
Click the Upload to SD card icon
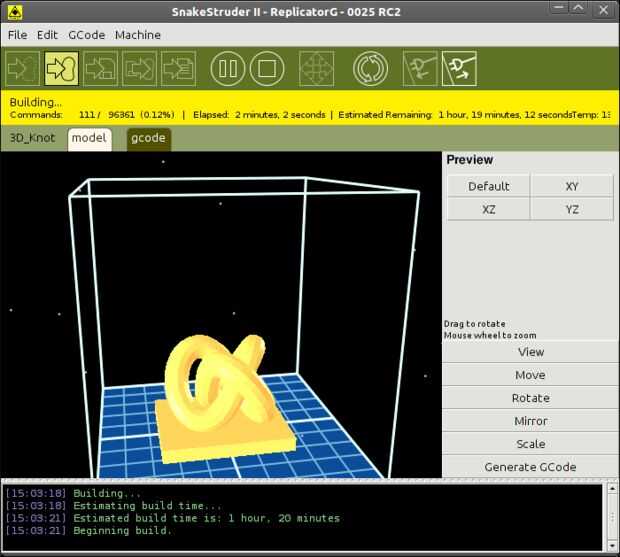[x=140, y=68]
